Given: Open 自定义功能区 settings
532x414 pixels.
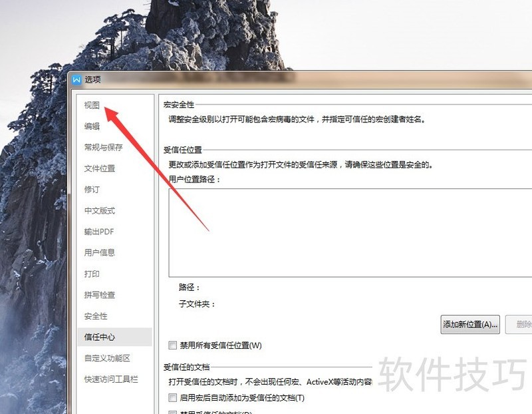Looking at the screenshot, I should click(107, 358).
